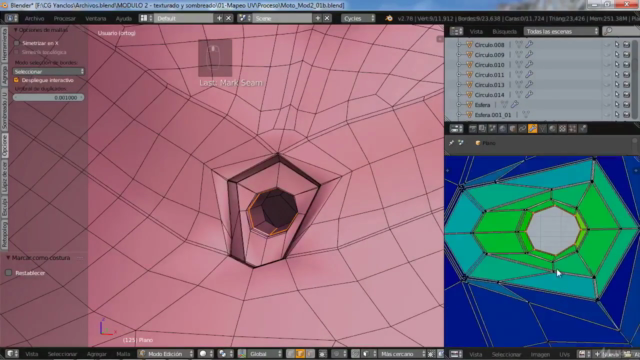The image size is (640, 360).
Task: Add a new scene next to Scene field
Action: (x=318, y=18)
